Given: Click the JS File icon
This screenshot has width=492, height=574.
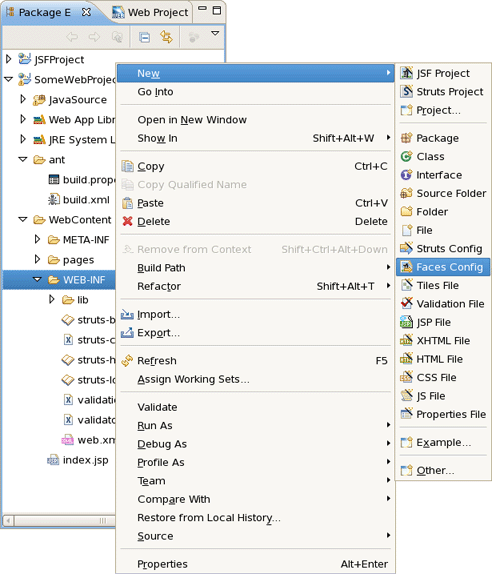Looking at the screenshot, I should pyautogui.click(x=406, y=396).
